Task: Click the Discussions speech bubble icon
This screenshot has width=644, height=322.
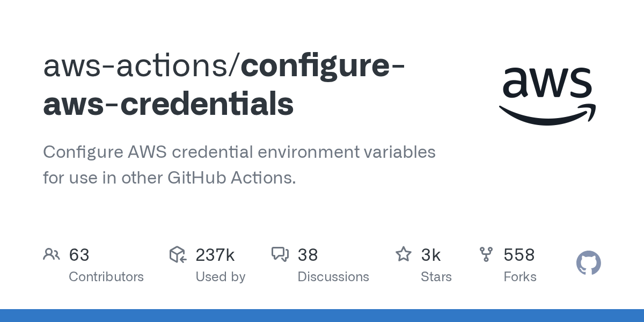Action: click(280, 254)
